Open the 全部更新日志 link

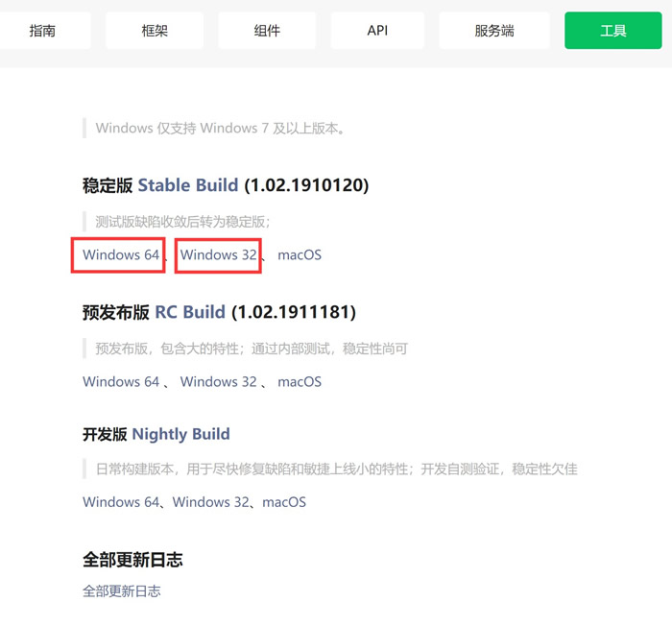coord(121,591)
